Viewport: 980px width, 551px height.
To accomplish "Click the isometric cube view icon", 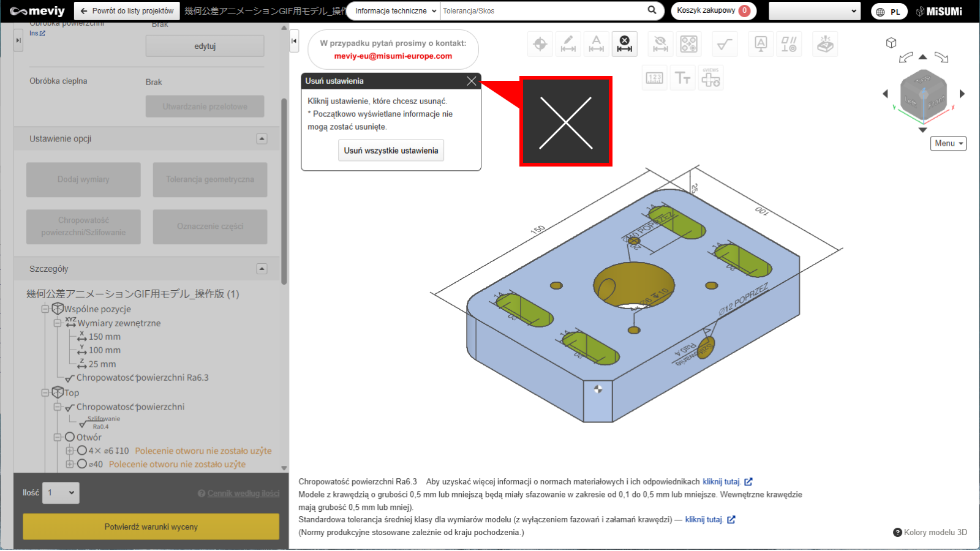I will click(x=891, y=43).
